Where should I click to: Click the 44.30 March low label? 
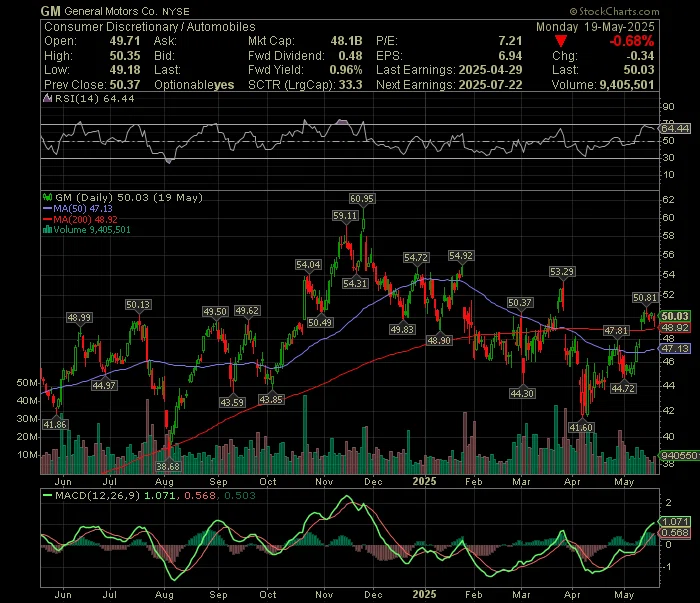[522, 393]
